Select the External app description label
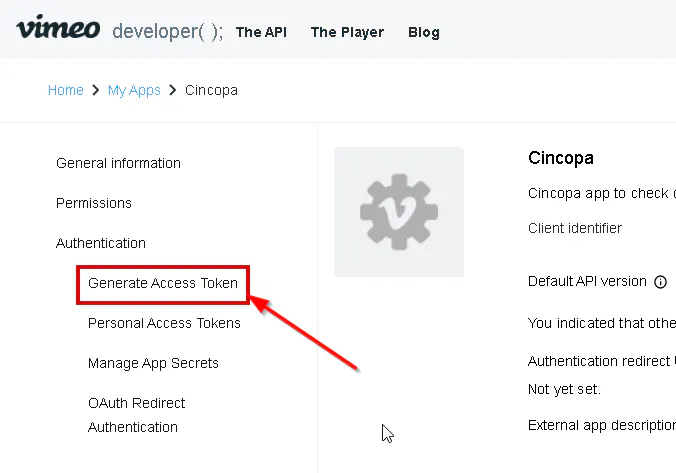The height and width of the screenshot is (473, 676). (602, 426)
